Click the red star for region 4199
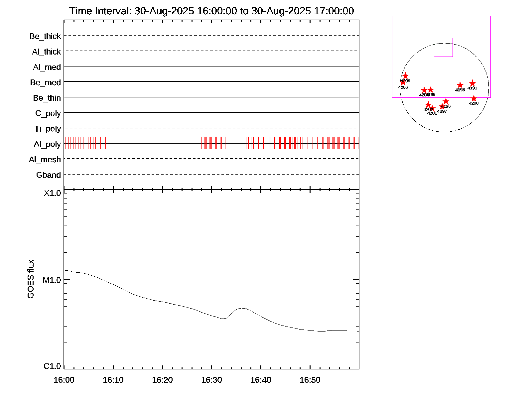This screenshot has width=532, height=399. [x=431, y=90]
